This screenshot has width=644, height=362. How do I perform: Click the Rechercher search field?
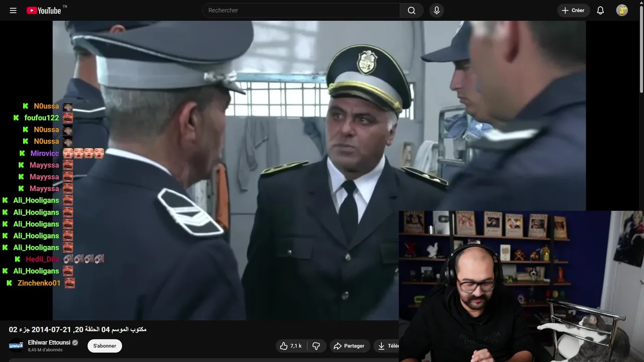301,11
